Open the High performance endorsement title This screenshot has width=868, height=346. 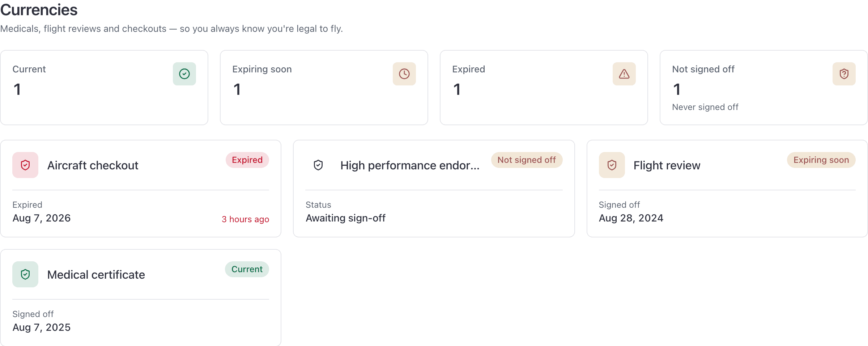[x=410, y=165]
